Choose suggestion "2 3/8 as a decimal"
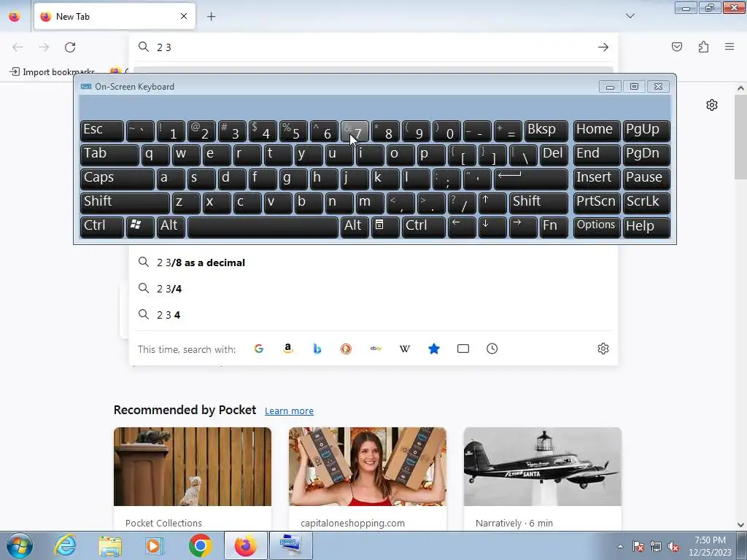 (373, 262)
